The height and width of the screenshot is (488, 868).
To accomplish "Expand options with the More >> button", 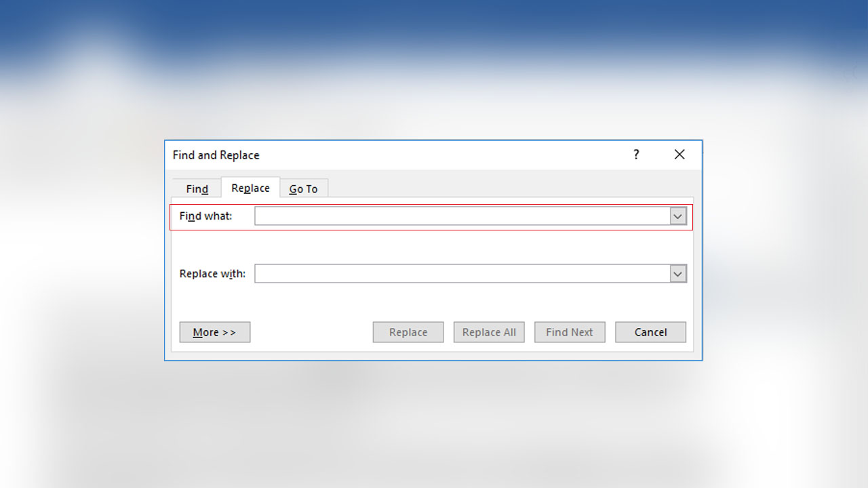I will 214,332.
